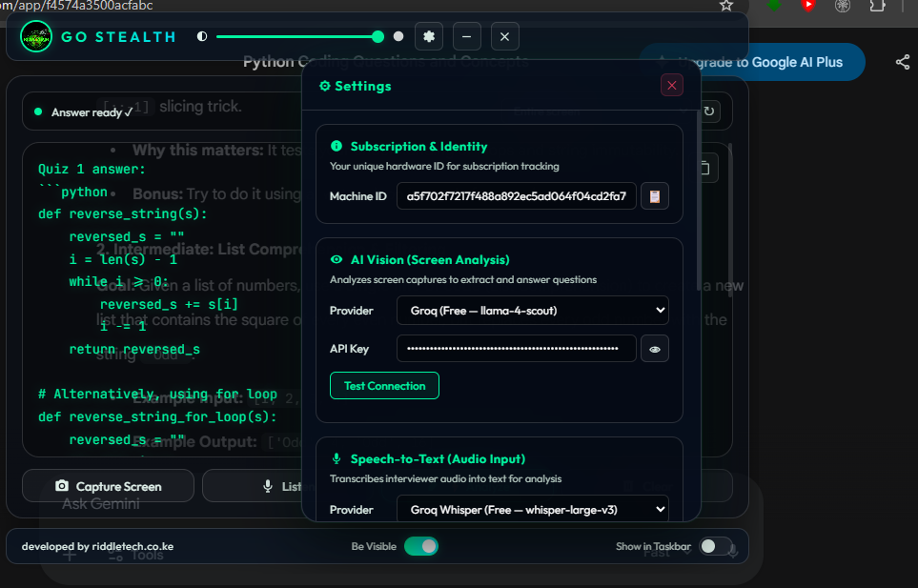Click the 'while i >= 0:' code line
This screenshot has height=588, width=918.
(x=119, y=281)
